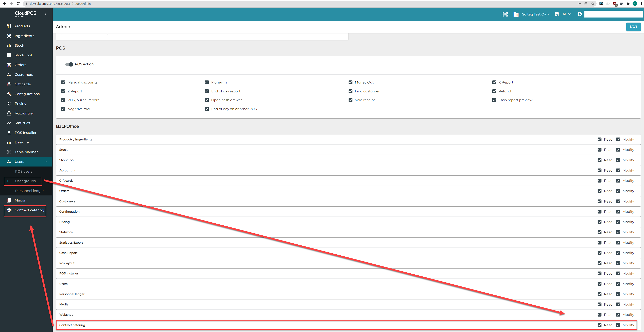Uncheck Modify for Contract catering
The image size is (644, 332).
(x=618, y=325)
